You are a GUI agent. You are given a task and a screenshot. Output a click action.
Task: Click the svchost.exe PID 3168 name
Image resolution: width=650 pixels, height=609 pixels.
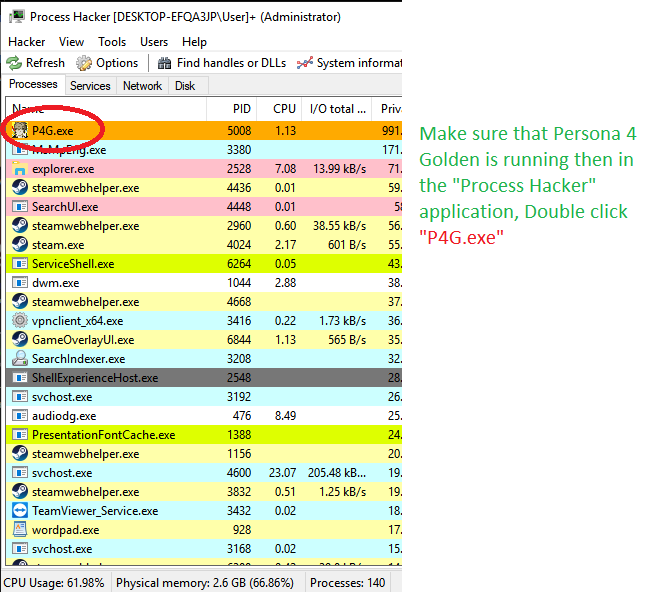(x=62, y=549)
